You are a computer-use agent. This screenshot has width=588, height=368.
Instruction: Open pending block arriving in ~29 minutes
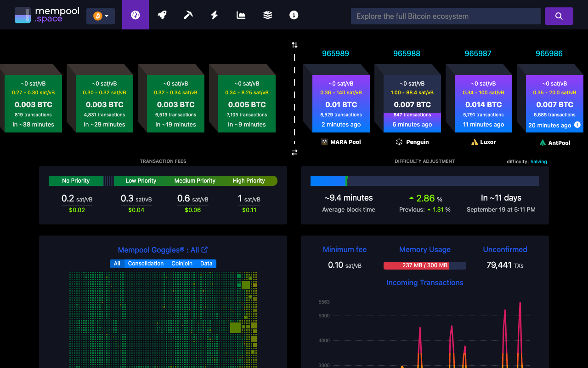104,104
